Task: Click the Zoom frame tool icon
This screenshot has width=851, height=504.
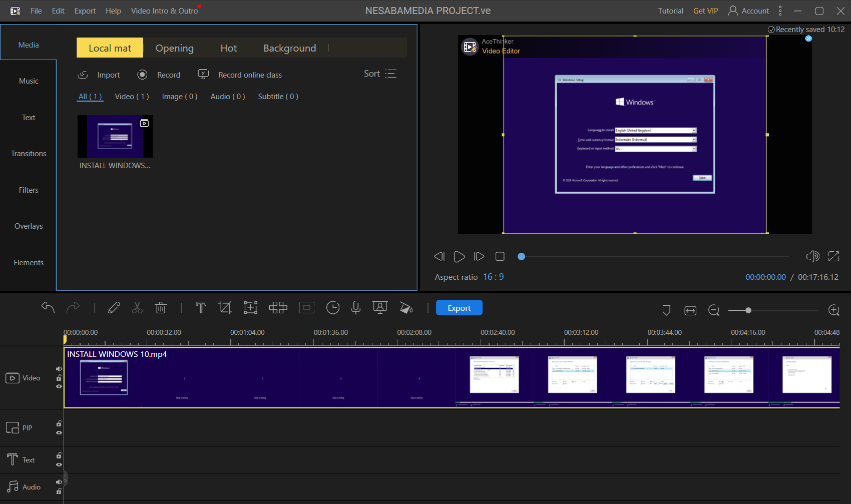Action: (x=250, y=307)
